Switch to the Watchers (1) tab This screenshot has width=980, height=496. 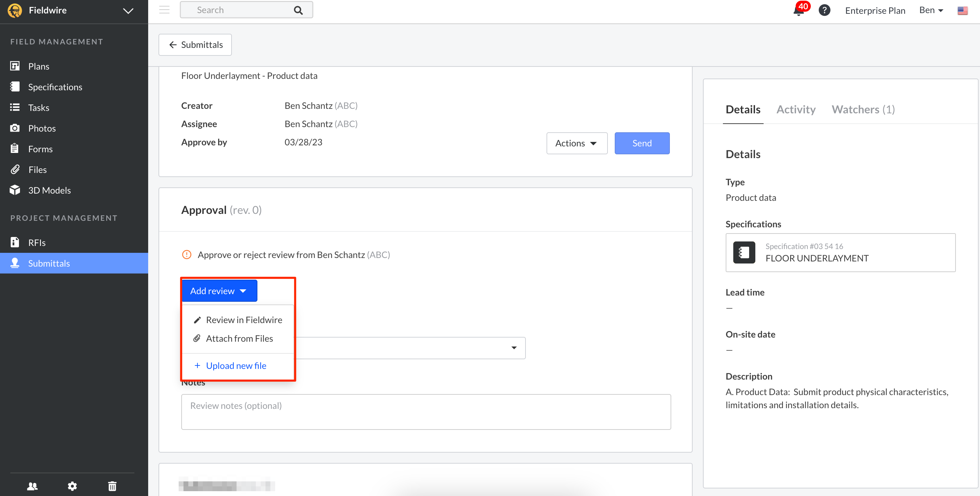click(x=863, y=109)
